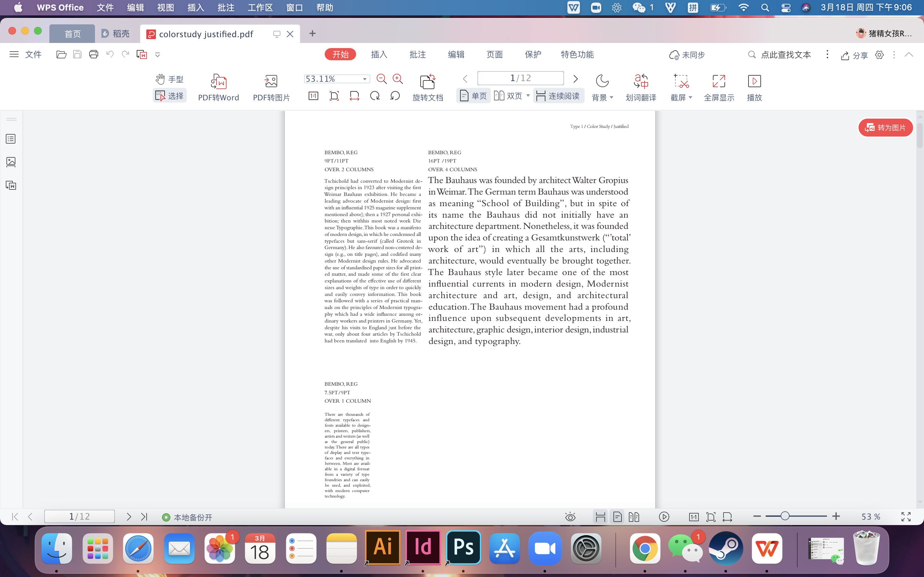Click the 播放 slideshow icon
This screenshot has width=924, height=577.
[754, 81]
